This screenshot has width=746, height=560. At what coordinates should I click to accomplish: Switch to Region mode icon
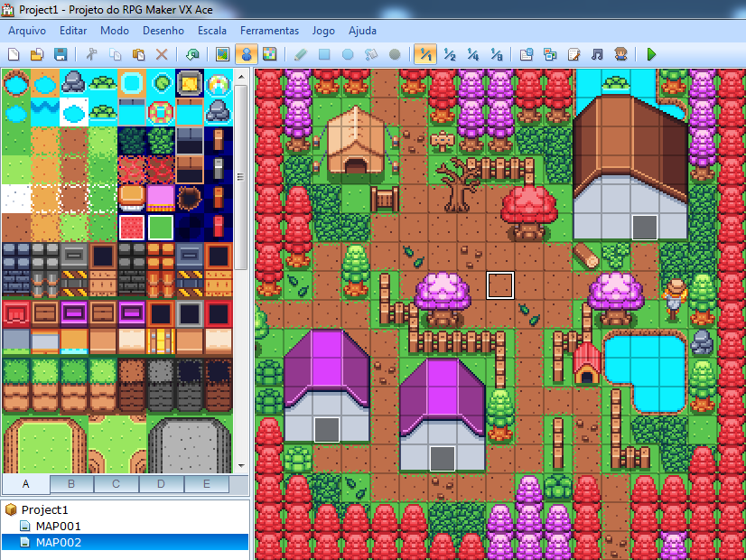[x=270, y=54]
